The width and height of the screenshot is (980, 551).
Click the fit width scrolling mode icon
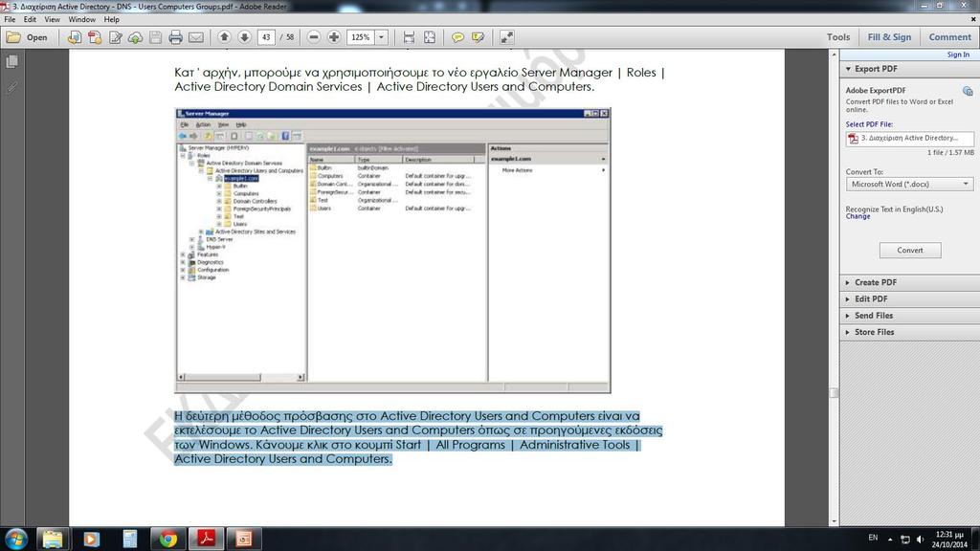click(x=409, y=37)
